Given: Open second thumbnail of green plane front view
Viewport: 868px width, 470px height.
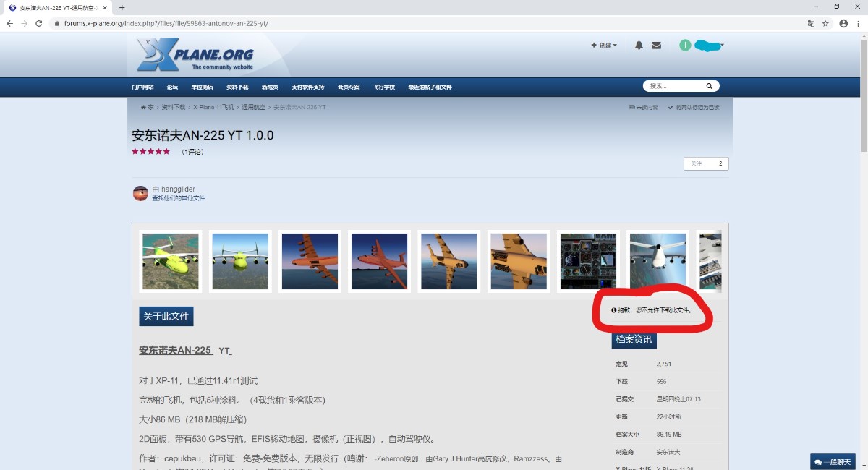Looking at the screenshot, I should 240,261.
